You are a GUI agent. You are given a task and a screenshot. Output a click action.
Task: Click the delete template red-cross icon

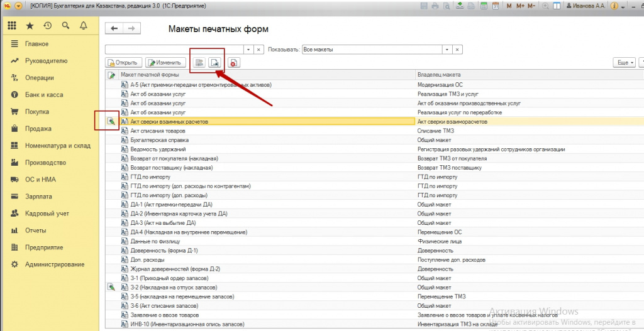(234, 63)
